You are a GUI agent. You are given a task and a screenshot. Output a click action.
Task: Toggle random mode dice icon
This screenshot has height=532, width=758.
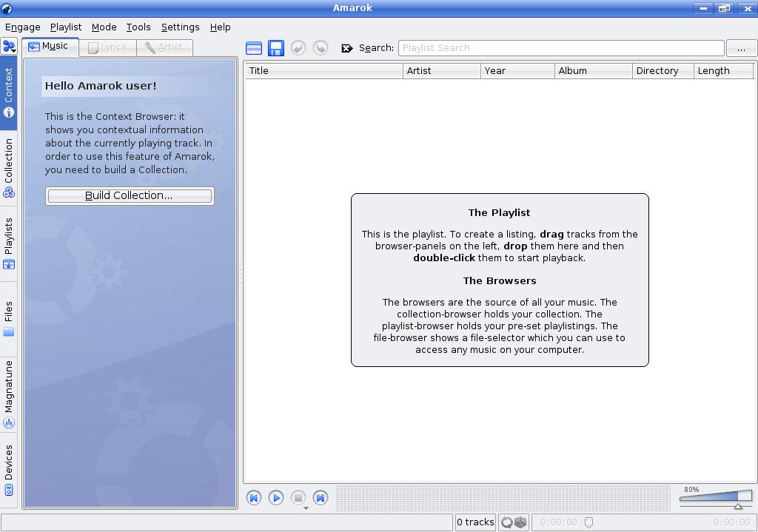520,522
